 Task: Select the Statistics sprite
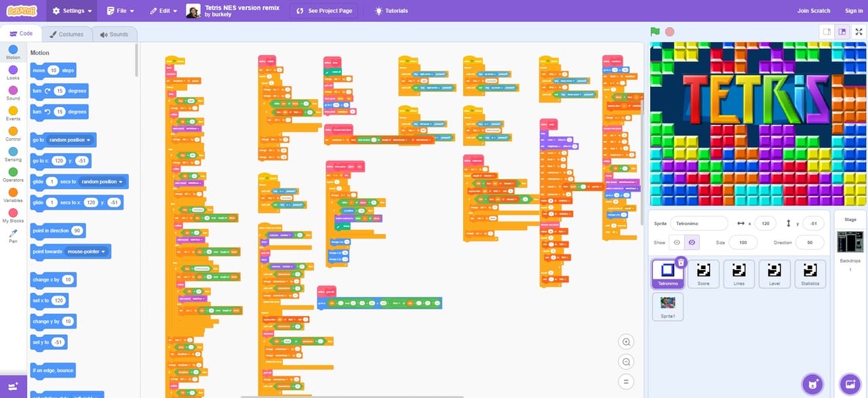pyautogui.click(x=810, y=274)
